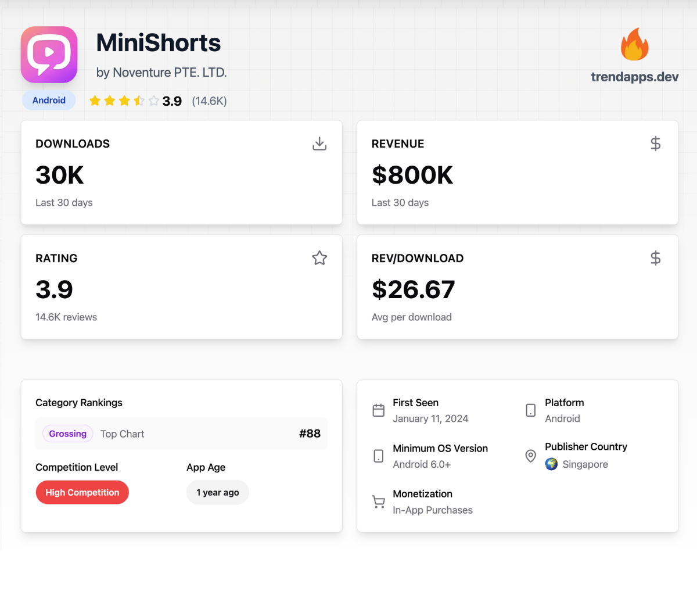Click the RATING card heading
697x616 pixels.
pyautogui.click(x=56, y=258)
